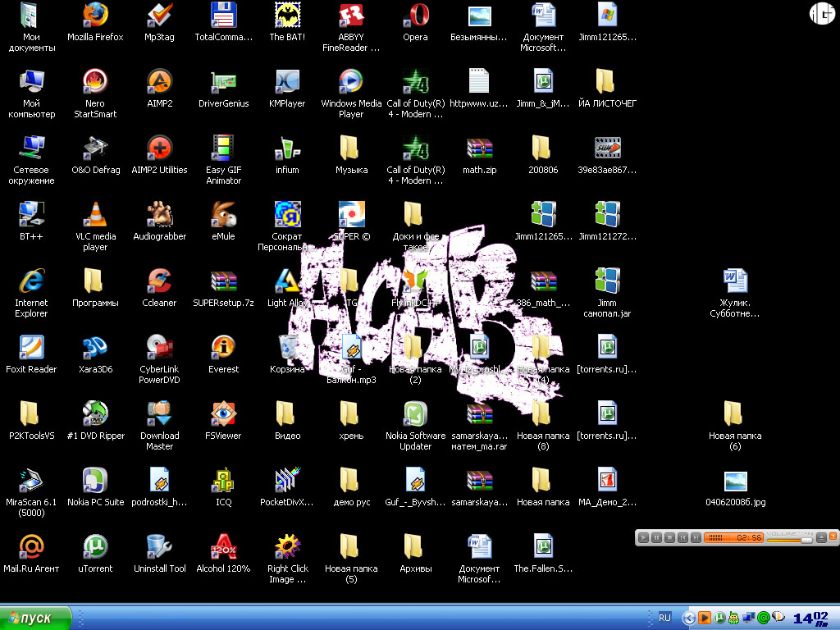
Task: Select the Mail.Ru Агент icon
Action: coord(31,554)
